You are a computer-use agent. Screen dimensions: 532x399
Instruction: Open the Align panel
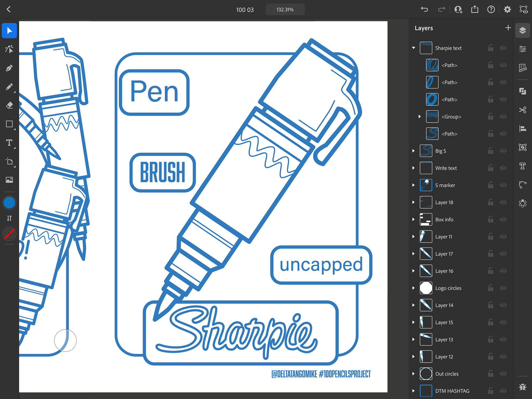[x=523, y=129]
